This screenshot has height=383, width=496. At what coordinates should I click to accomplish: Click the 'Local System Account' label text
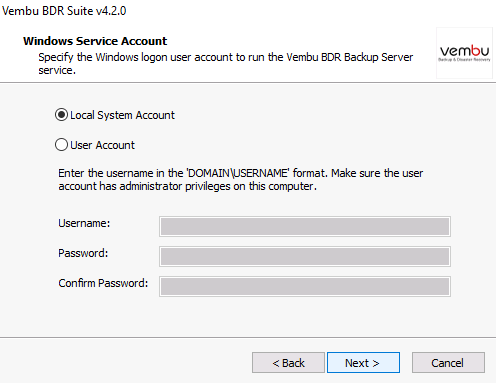(x=122, y=115)
